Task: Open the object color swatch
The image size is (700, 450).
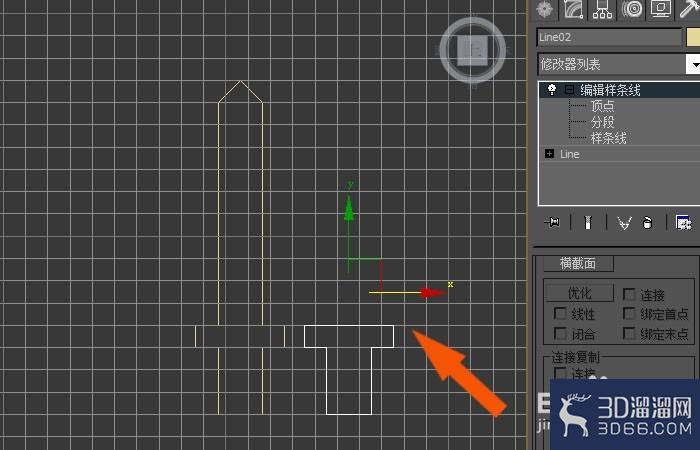Action: point(693,37)
